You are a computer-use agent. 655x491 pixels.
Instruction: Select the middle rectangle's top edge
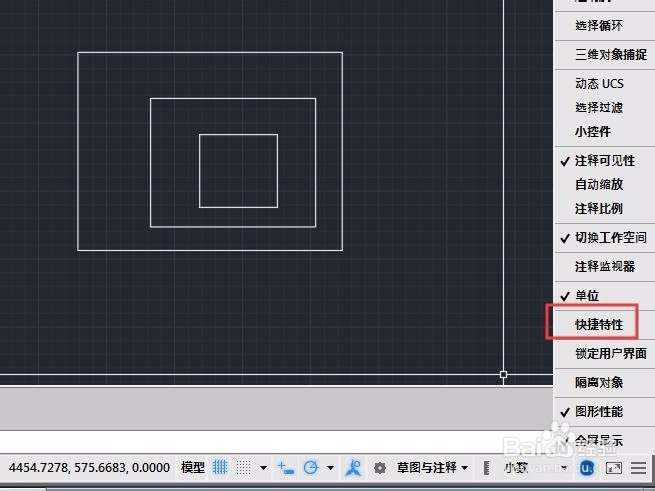click(x=233, y=99)
